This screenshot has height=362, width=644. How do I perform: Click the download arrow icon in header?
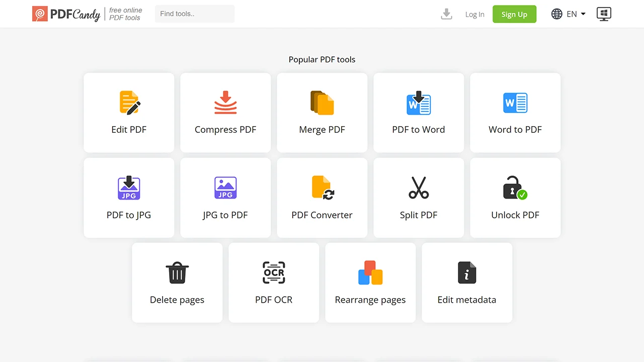(446, 14)
